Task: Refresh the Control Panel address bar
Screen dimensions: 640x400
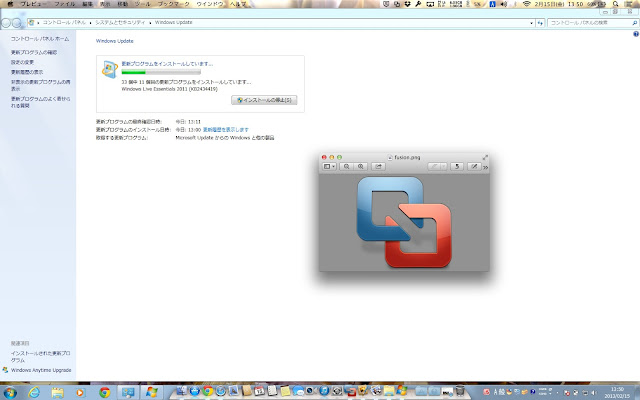Action: point(540,23)
